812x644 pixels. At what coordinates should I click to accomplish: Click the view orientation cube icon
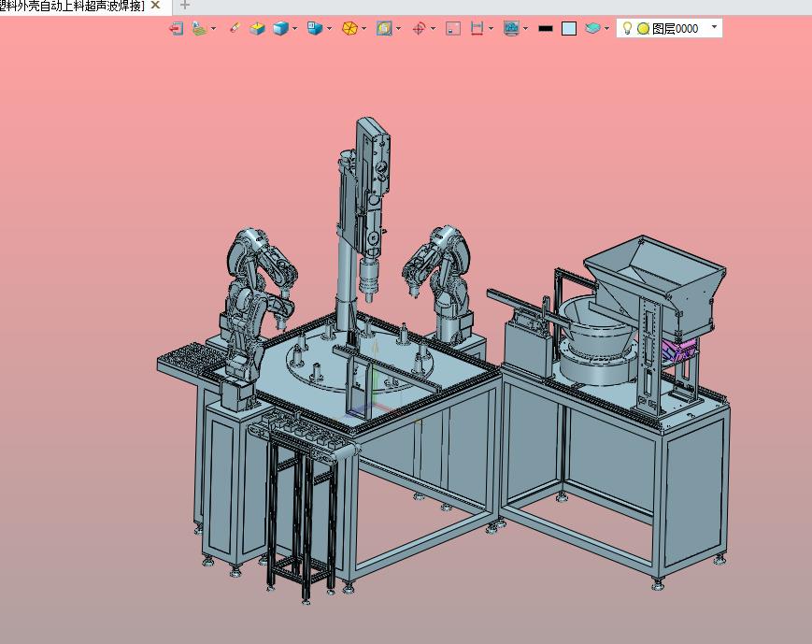(314, 28)
